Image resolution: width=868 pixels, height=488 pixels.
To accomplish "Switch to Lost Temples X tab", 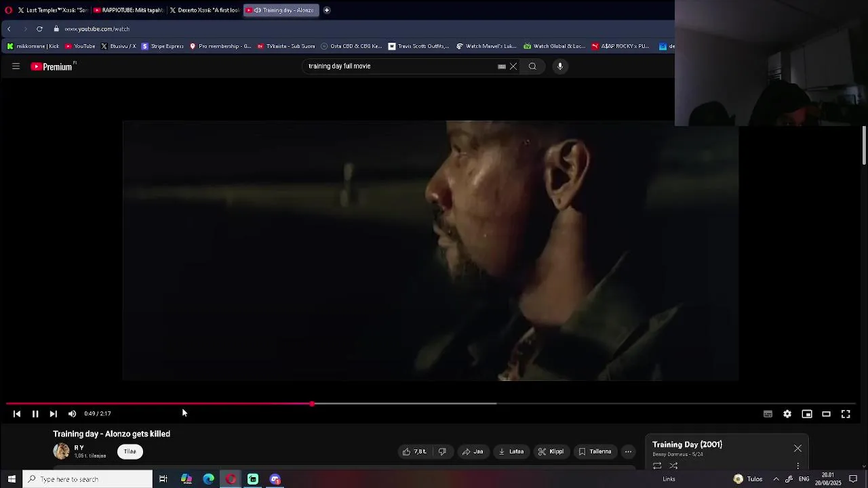I will click(x=52, y=10).
